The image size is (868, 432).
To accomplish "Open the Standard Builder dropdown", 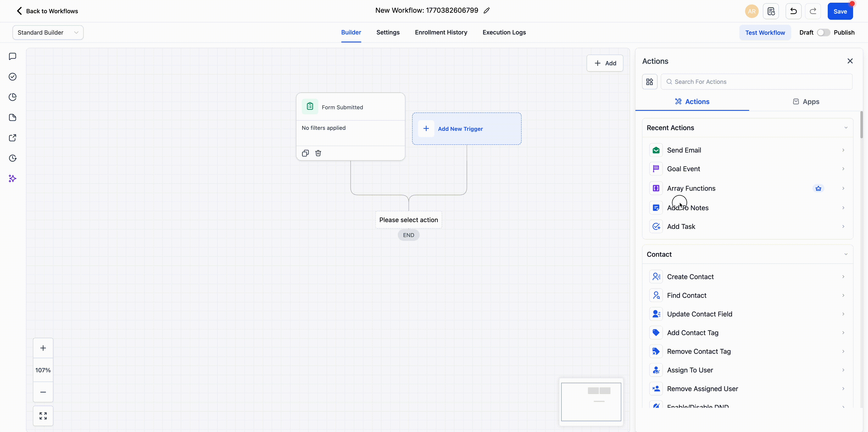I will pos(48,33).
